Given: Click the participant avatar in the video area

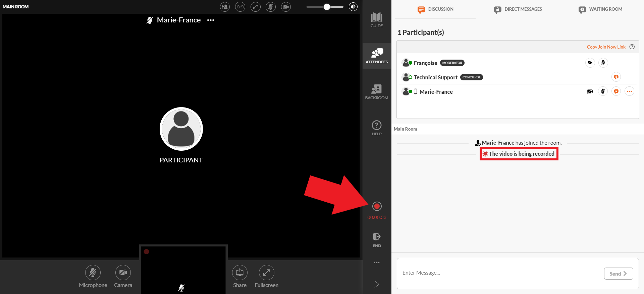Looking at the screenshot, I should click(181, 129).
